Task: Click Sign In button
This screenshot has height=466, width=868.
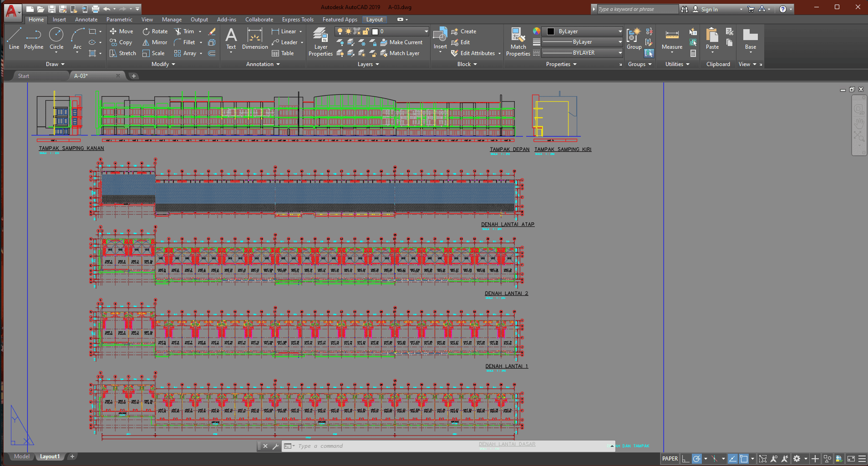Action: [x=708, y=9]
